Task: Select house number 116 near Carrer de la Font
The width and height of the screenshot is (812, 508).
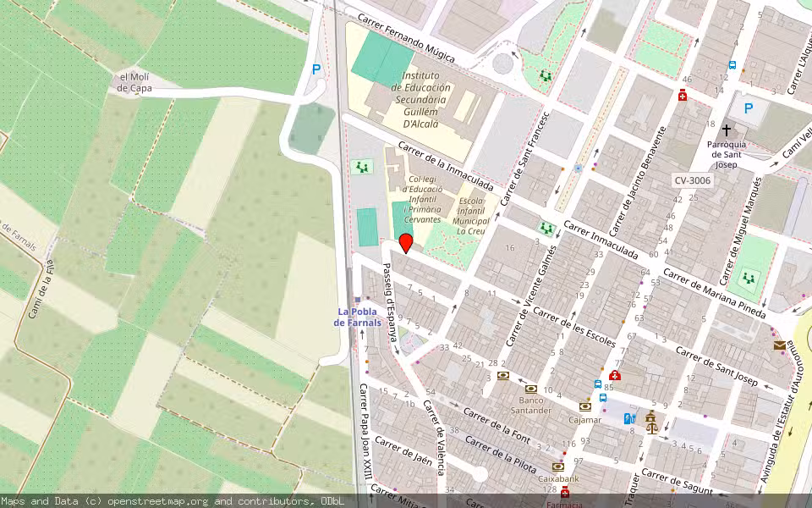Action: tap(568, 444)
